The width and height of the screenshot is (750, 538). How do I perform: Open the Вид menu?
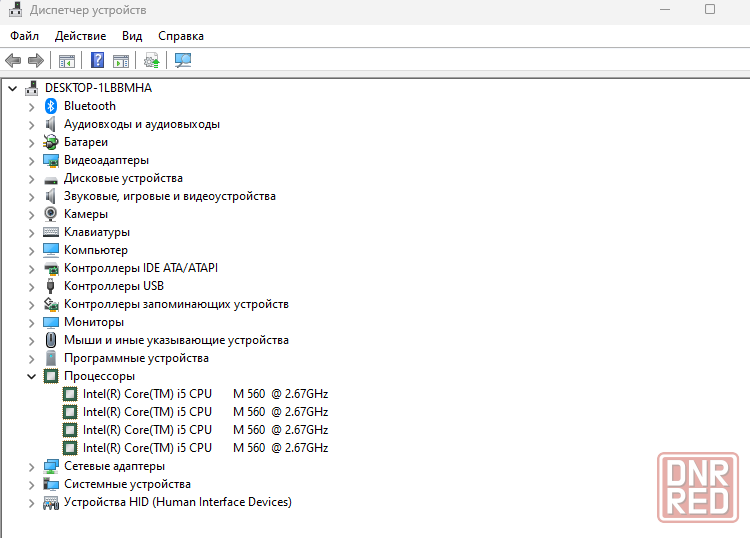132,36
